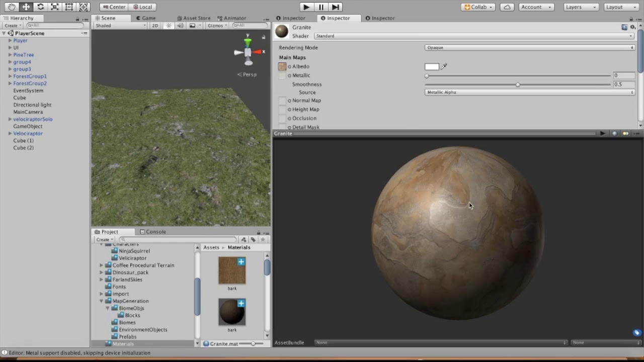Select the Rotate tool
This screenshot has height=362, width=644.
coord(40,7)
